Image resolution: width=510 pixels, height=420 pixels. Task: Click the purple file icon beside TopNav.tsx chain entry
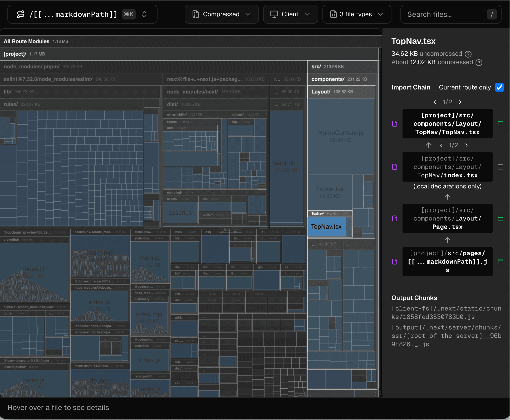(x=394, y=124)
